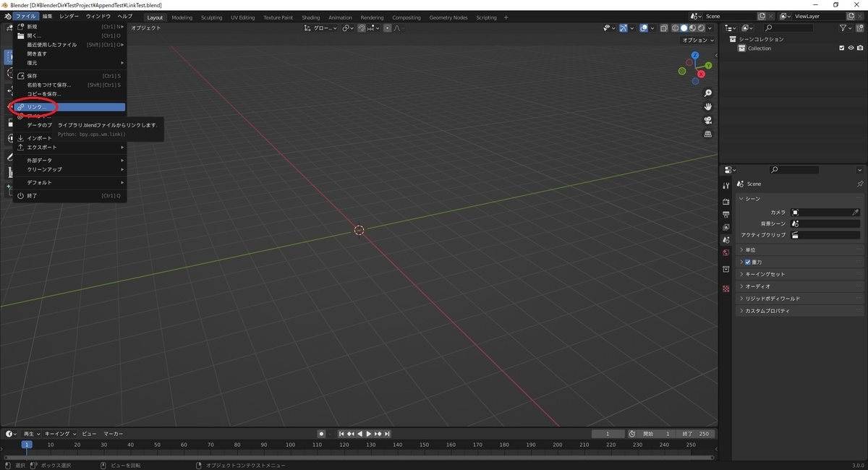The image size is (868, 470).
Task: Open the Texture properties tab icon
Action: pos(726,289)
